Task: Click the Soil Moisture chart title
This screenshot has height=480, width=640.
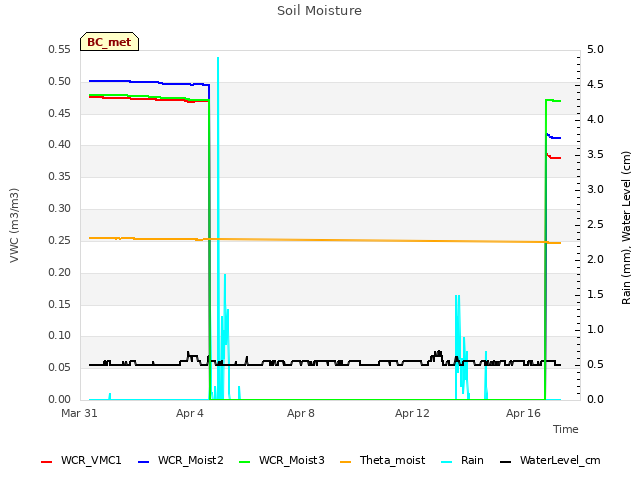Action: point(319,11)
